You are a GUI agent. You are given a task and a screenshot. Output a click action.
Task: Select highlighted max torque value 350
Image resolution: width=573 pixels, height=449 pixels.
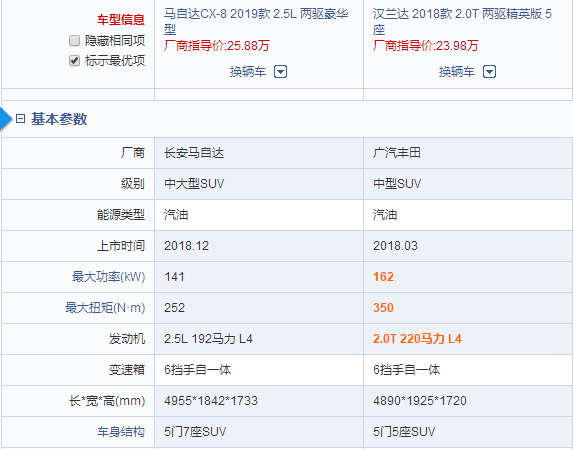tap(383, 308)
